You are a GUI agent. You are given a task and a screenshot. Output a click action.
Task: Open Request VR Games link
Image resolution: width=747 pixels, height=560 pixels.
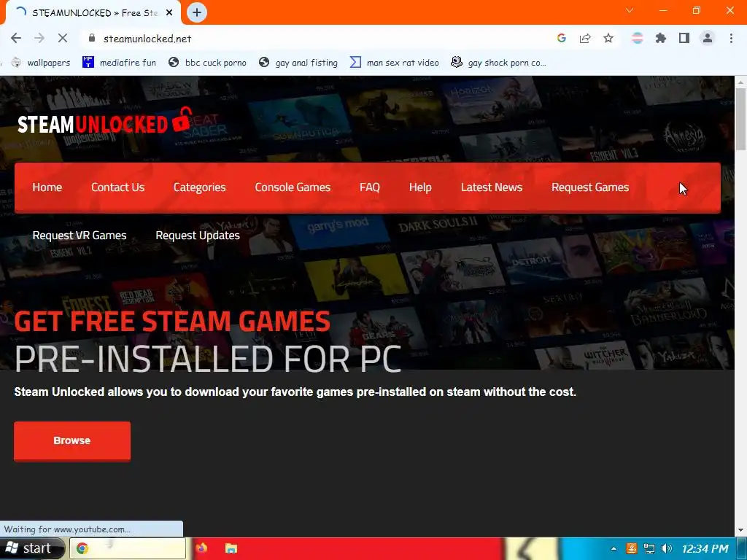[x=80, y=236]
